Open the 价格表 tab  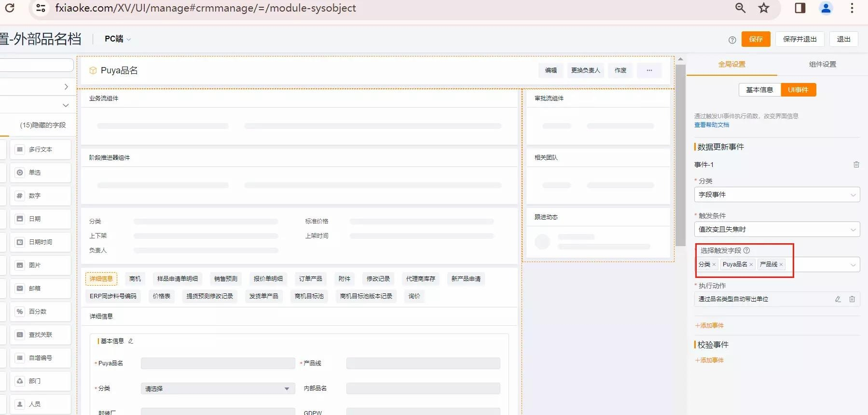162,296
